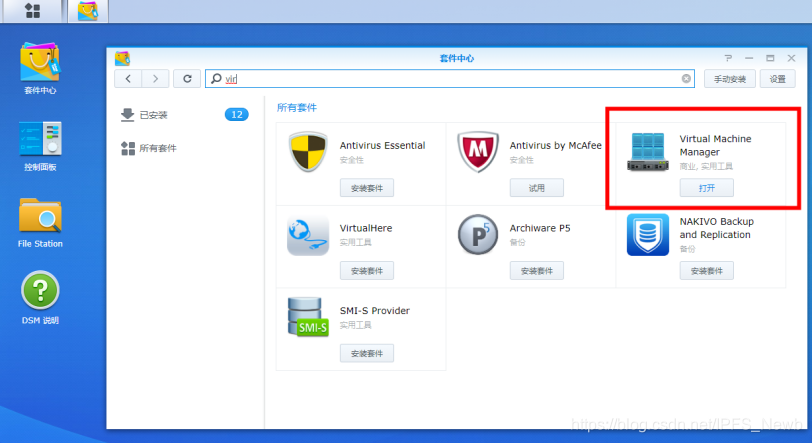
Task: Open the Archiware P5 title text
Action: point(540,228)
